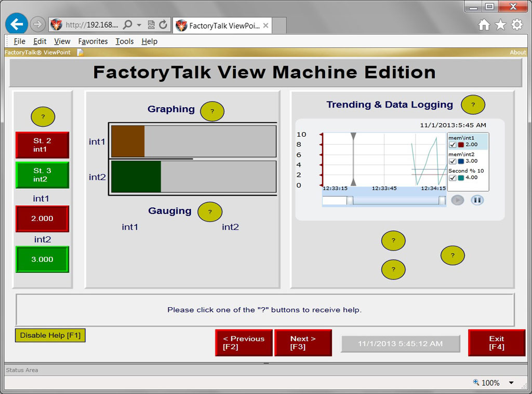The image size is (532, 394).
Task: Click the 12:33:45 time axis label
Action: coord(384,188)
